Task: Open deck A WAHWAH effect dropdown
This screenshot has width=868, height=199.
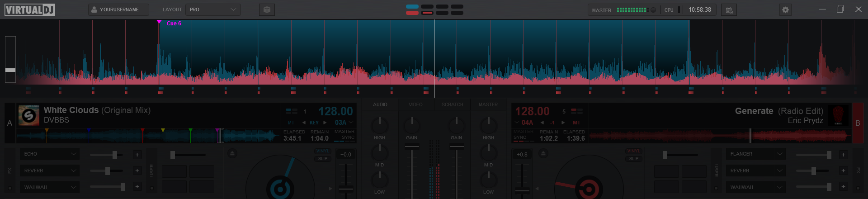Action: (x=50, y=187)
